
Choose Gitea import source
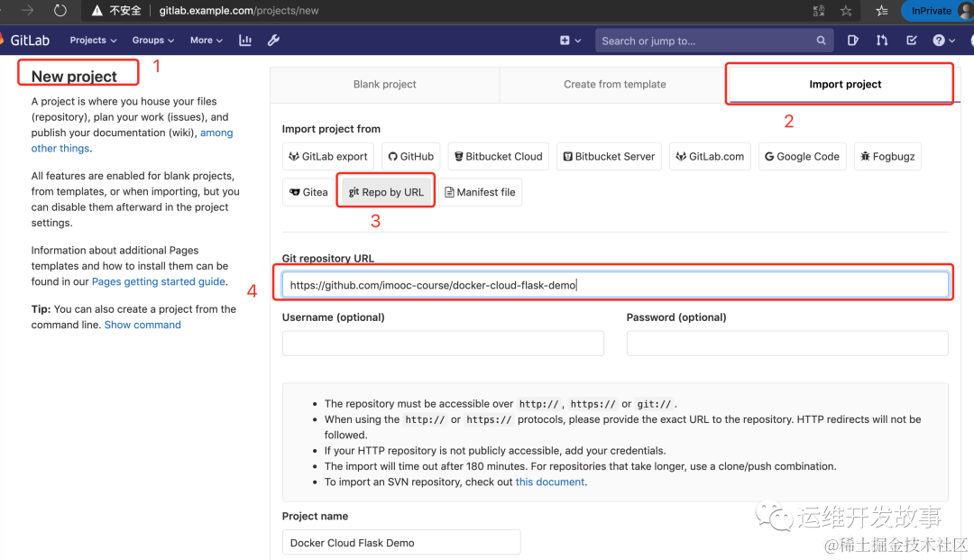pos(308,192)
